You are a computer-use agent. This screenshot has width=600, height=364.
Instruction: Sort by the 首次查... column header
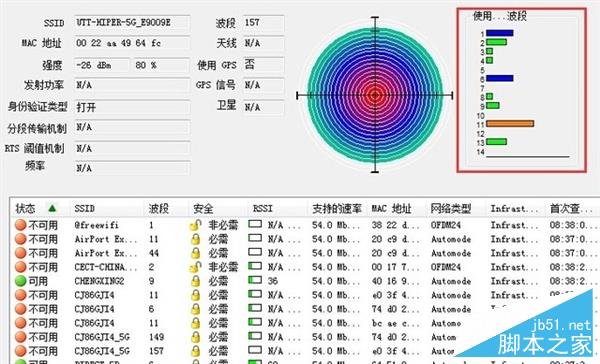571,209
